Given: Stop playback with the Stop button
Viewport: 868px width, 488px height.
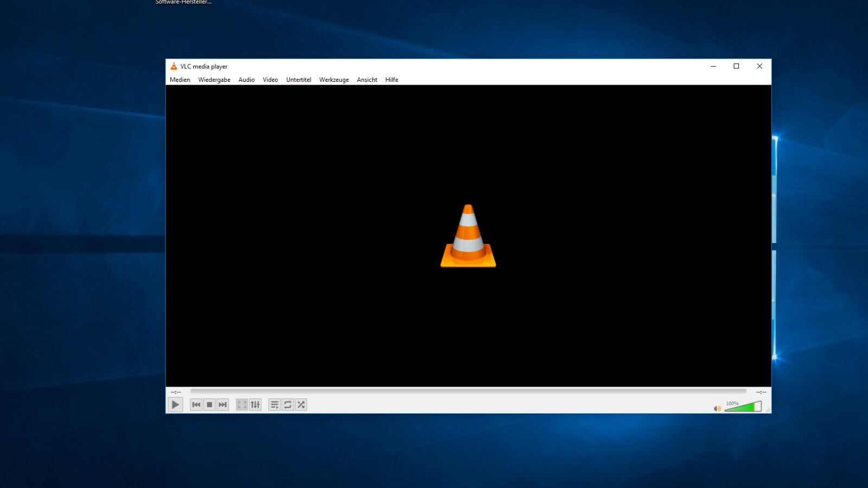Looking at the screenshot, I should pos(209,404).
